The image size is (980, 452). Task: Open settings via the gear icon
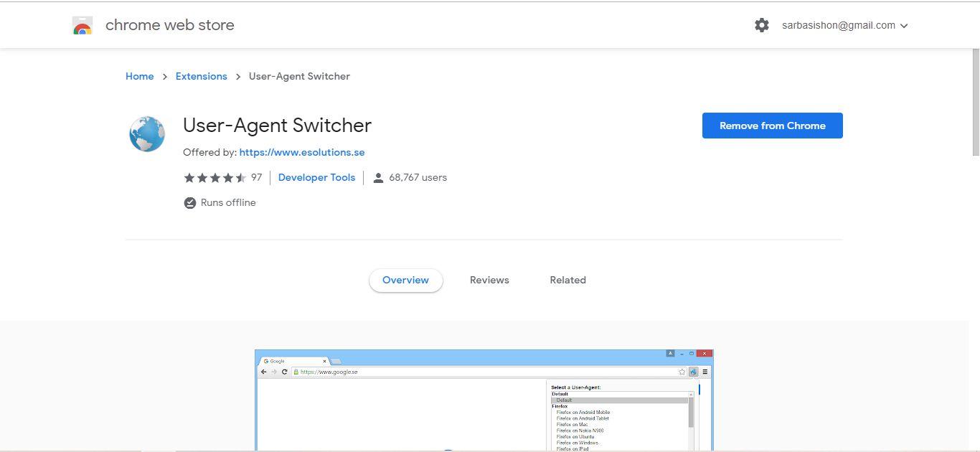(x=762, y=25)
